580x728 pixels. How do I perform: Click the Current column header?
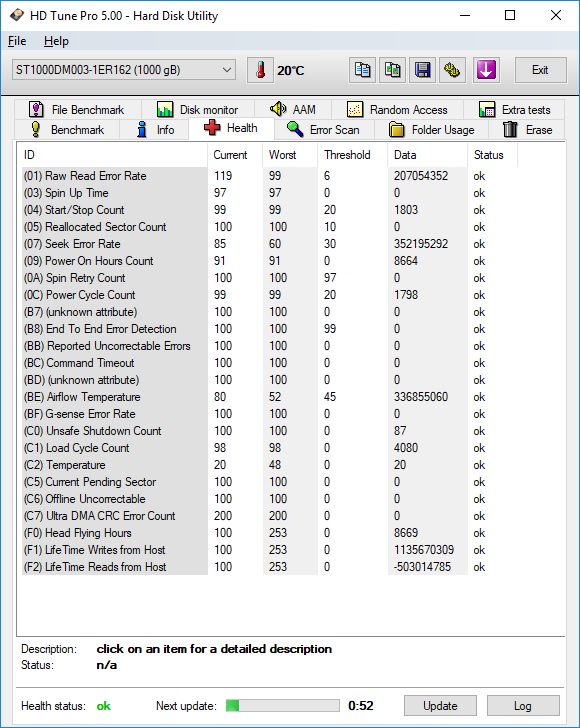coord(235,155)
